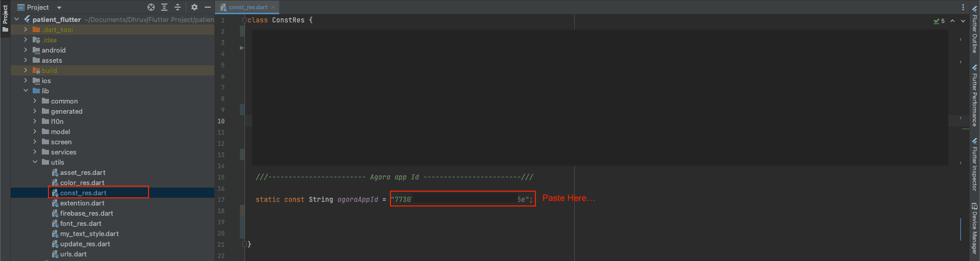Open the Flutter Performance tool window
This screenshot has height=261, width=980.
(974, 95)
